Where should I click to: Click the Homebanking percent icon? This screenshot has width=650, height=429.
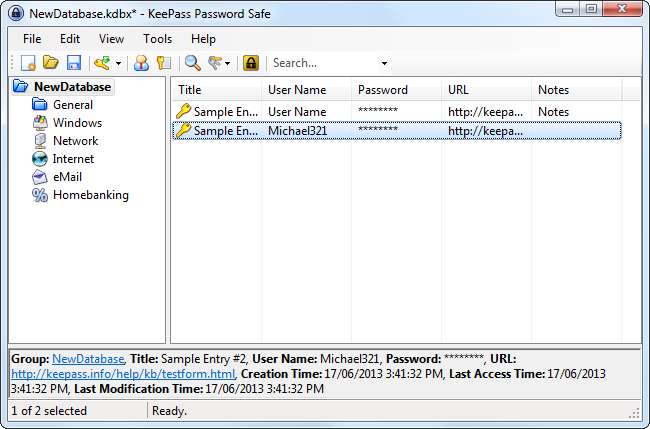coord(40,195)
